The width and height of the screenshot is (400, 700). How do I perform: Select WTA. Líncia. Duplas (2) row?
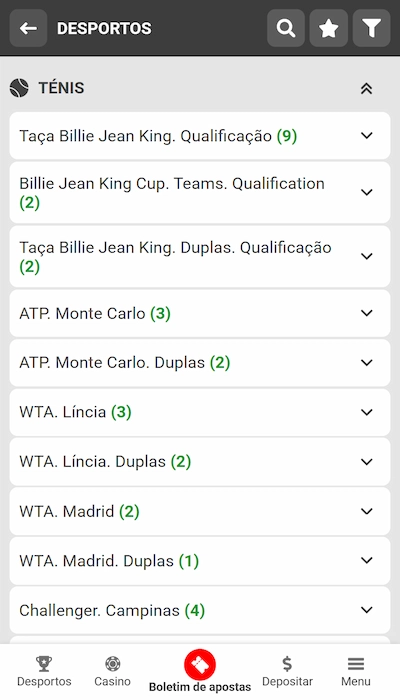(200, 462)
